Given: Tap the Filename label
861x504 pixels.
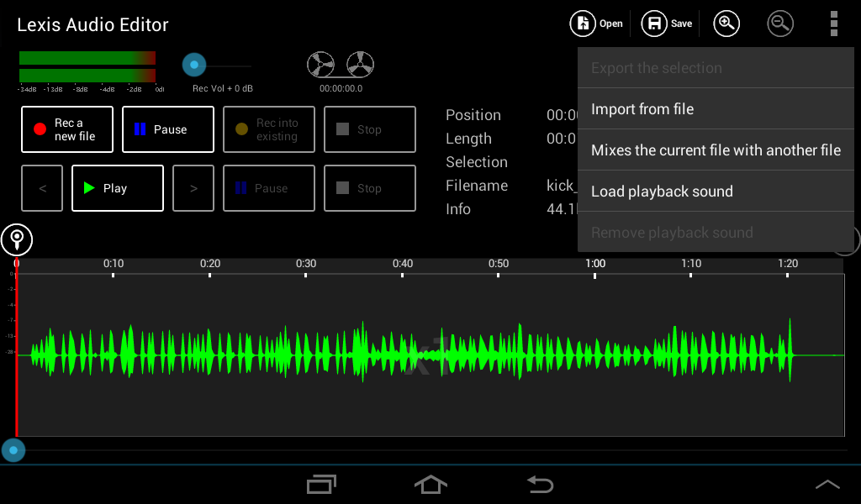Looking at the screenshot, I should 477,186.
